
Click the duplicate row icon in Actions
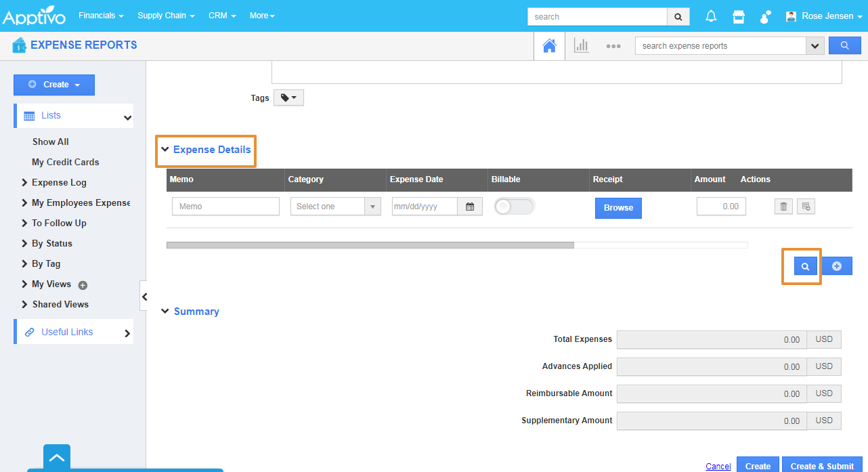coord(806,207)
